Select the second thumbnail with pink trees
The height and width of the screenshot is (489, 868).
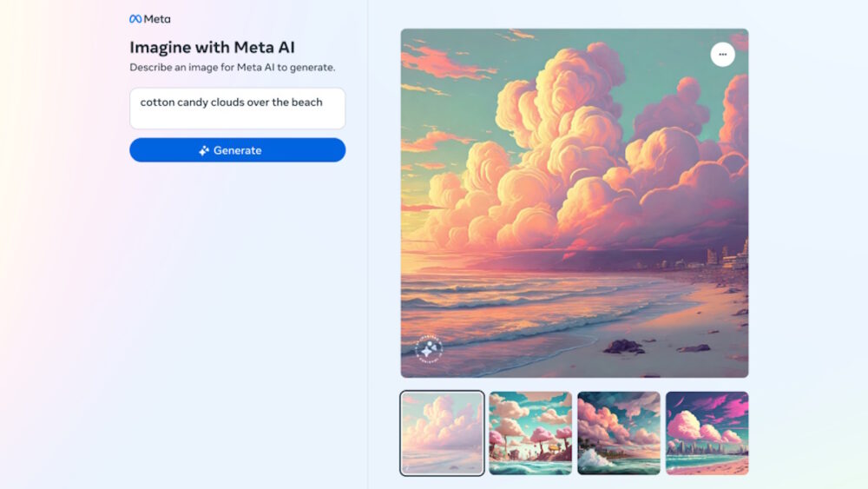pos(530,433)
